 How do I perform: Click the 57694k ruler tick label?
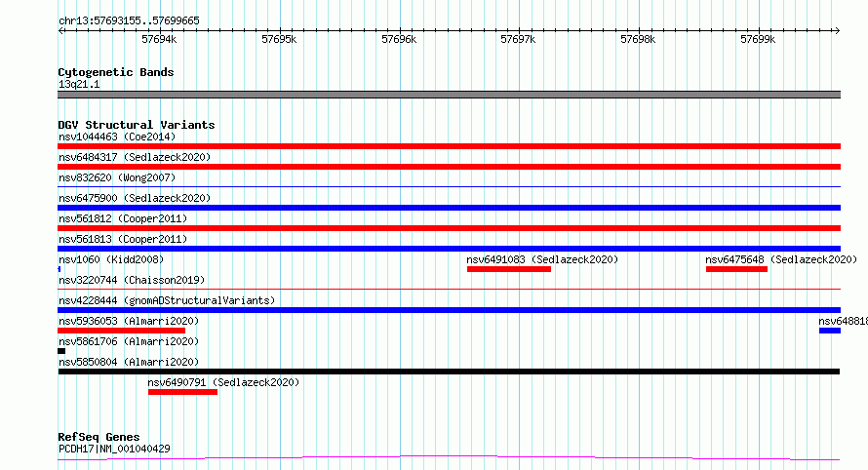coord(159,39)
